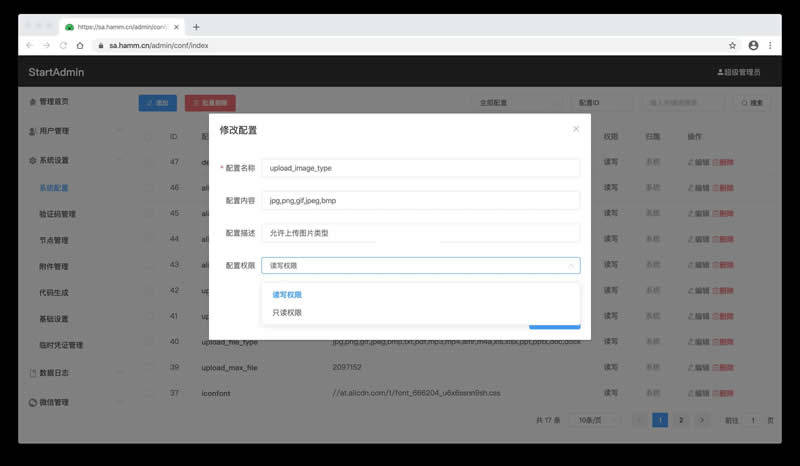Image resolution: width=800 pixels, height=466 pixels.
Task: Delete the iconfont configuration row
Action: coord(723,393)
